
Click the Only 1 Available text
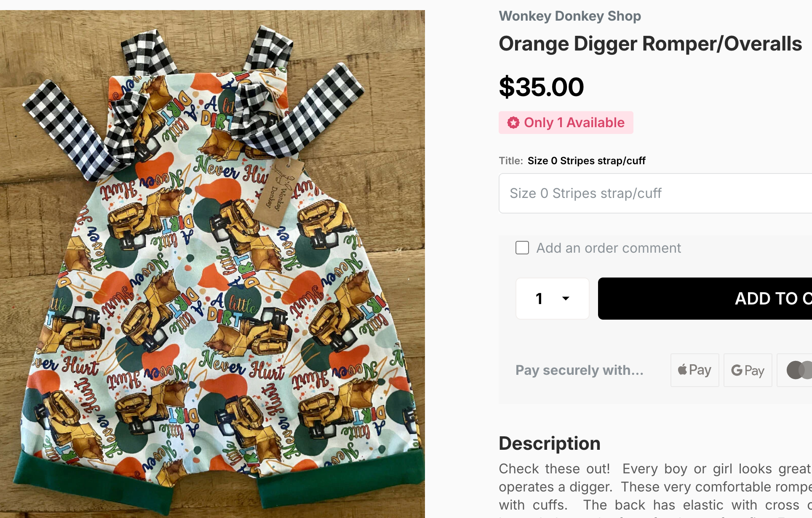click(x=574, y=123)
